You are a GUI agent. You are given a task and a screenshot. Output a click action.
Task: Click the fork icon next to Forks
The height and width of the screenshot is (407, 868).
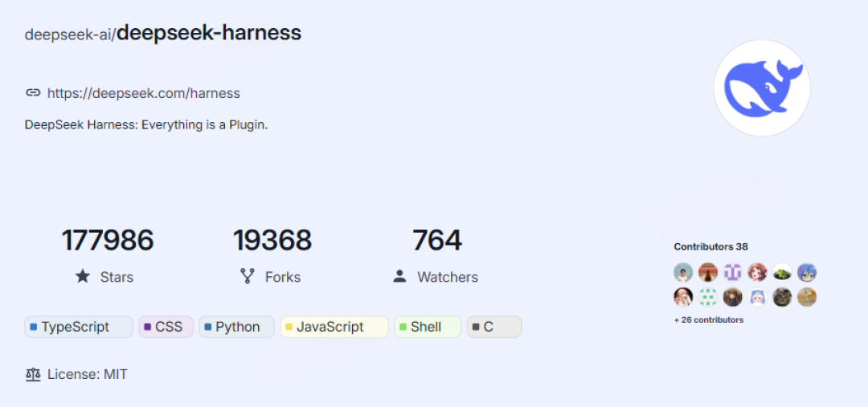[247, 276]
